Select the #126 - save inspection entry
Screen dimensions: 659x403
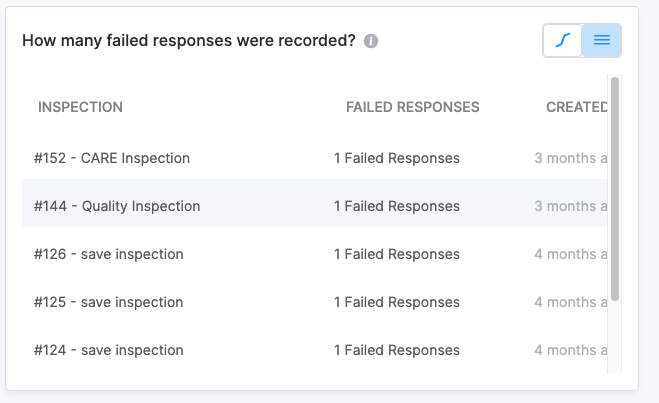[x=109, y=254]
